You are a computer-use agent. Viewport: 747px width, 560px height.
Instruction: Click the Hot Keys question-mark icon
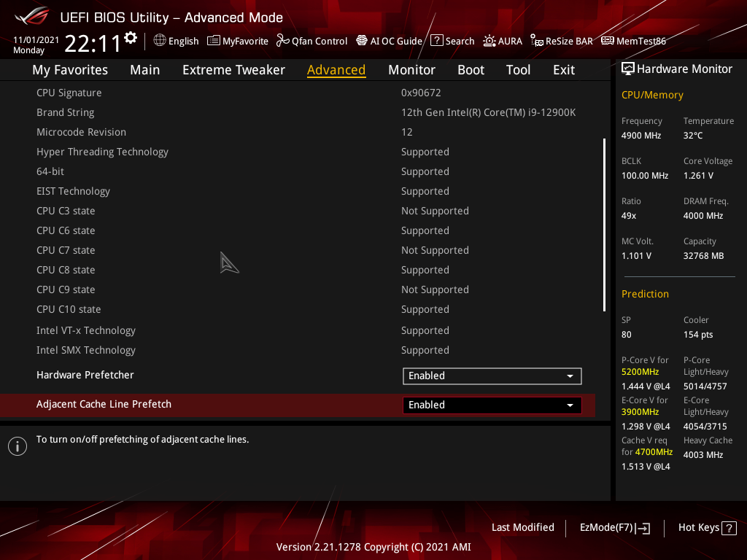pos(729,528)
